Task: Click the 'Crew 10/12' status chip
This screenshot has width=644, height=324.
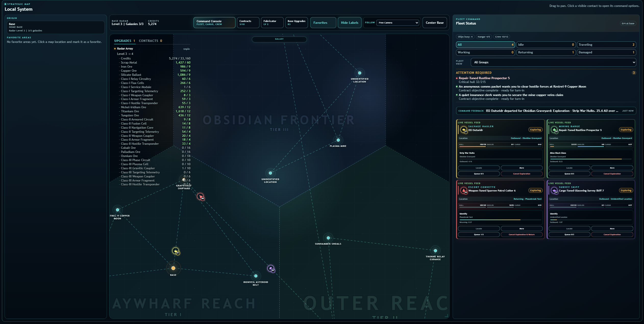Action: point(501,37)
